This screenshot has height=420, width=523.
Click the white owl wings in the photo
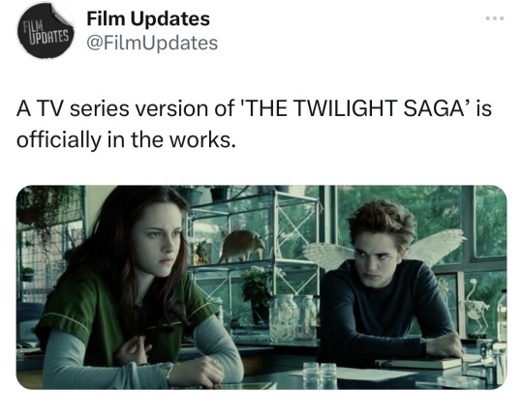point(384,249)
